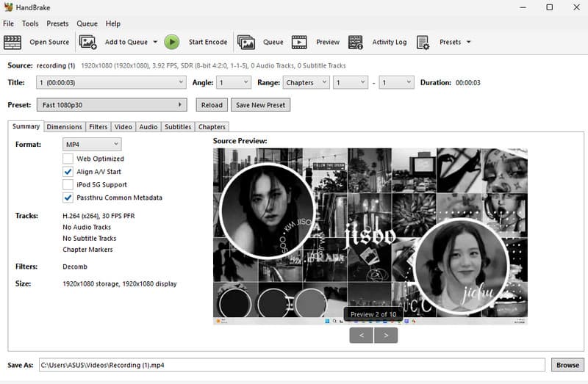Open the Title dropdown 1 (00:00:03)
The image size is (588, 384).
(111, 82)
